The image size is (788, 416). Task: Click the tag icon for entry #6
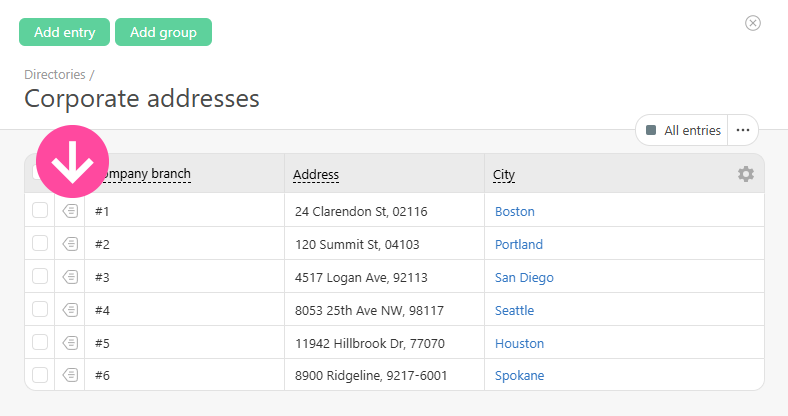point(70,375)
